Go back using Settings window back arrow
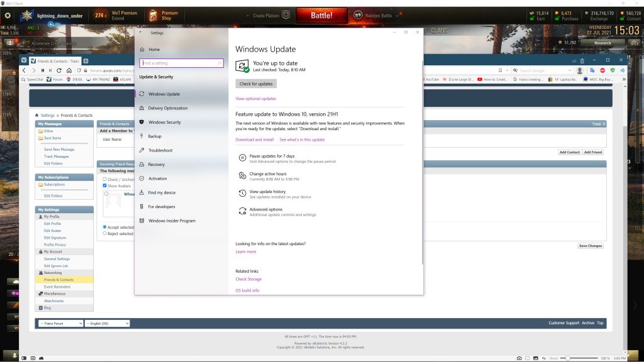 [x=141, y=33]
